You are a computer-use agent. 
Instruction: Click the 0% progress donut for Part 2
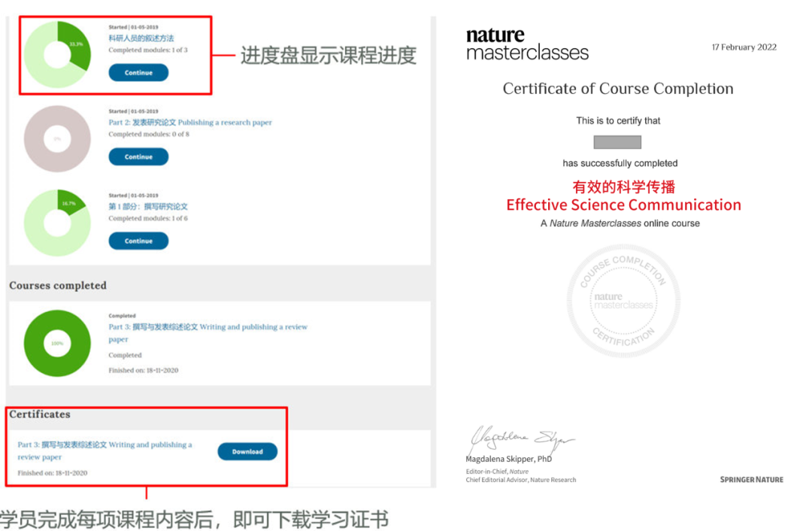(57, 139)
